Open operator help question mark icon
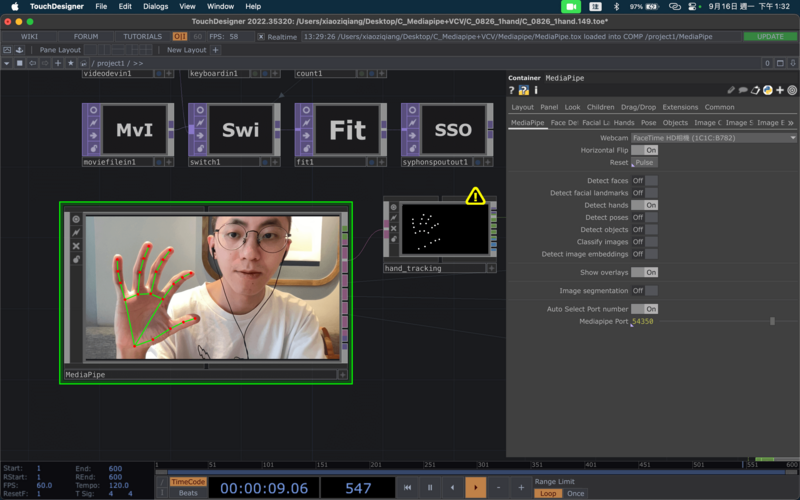The height and width of the screenshot is (500, 800). click(x=511, y=91)
